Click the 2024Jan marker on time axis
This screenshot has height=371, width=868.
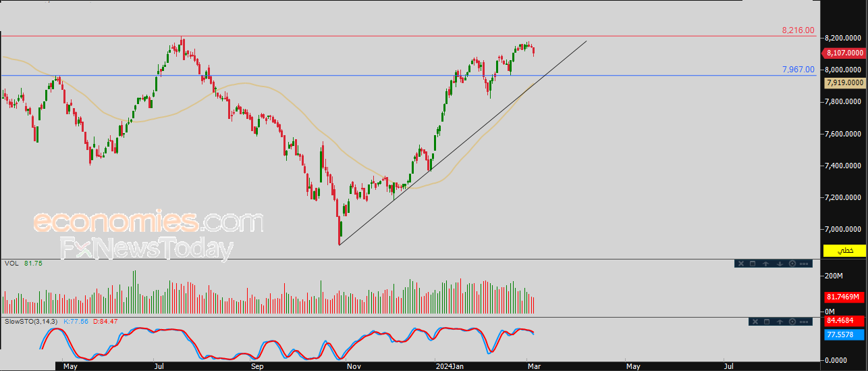pos(449,366)
